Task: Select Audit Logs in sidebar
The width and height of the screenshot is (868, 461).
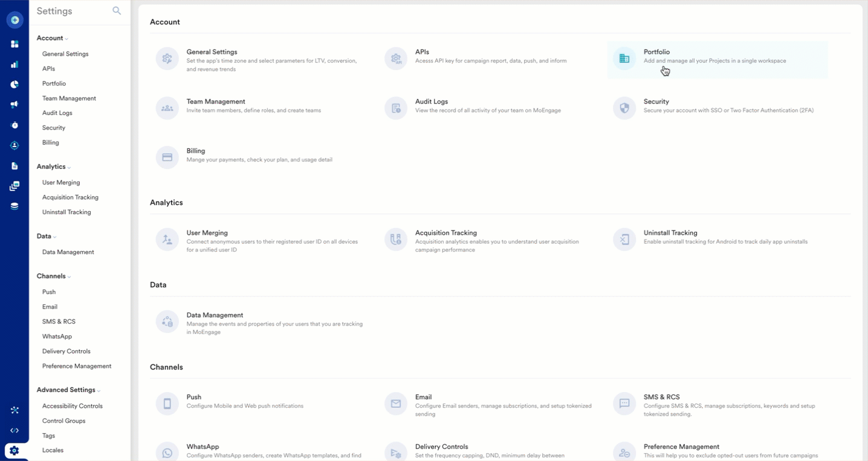Action: [x=57, y=113]
